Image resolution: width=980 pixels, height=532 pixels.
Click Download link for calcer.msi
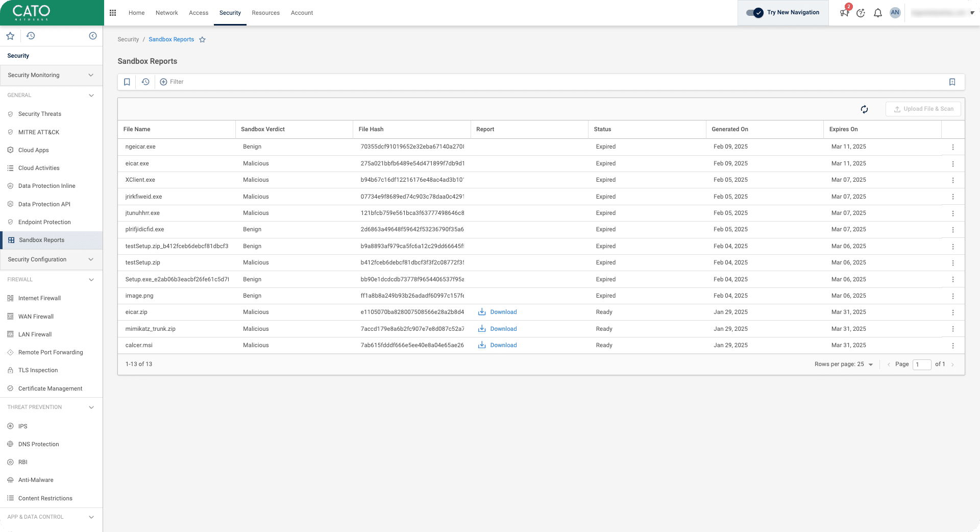point(503,346)
